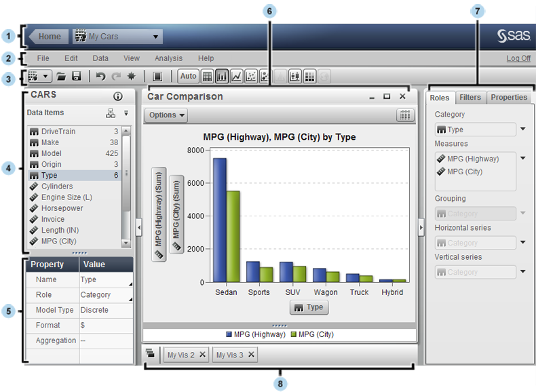Open the Category role Type dropdown arrow
Viewport: 536px width, 392px height.
coord(522,129)
